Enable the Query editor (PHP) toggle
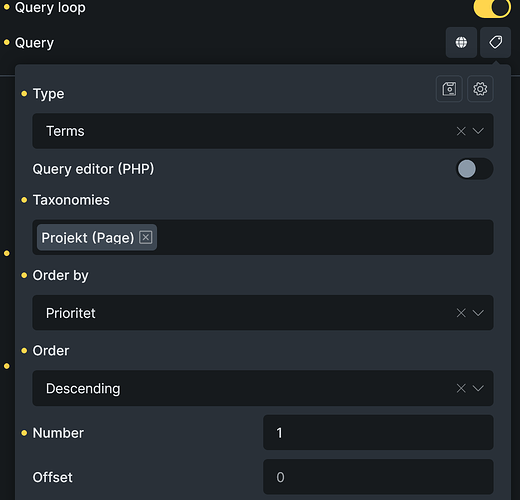Image resolution: width=520 pixels, height=500 pixels. [475, 169]
